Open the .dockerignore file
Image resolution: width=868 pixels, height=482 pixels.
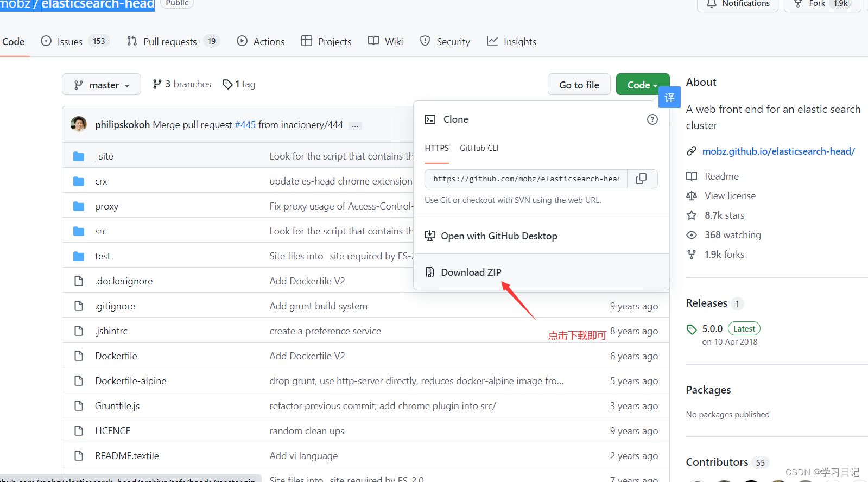pyautogui.click(x=124, y=281)
